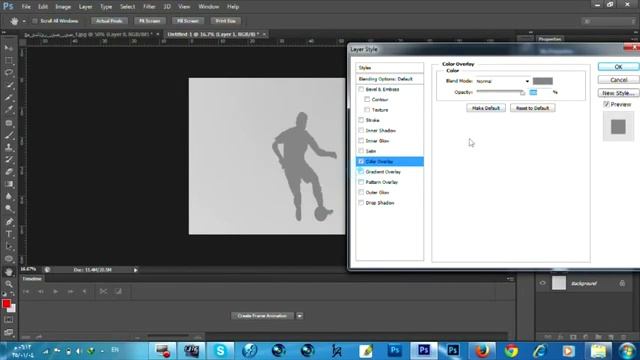Screen dimensions: 640x360
Task: Open the File menu
Action: pos(26,7)
